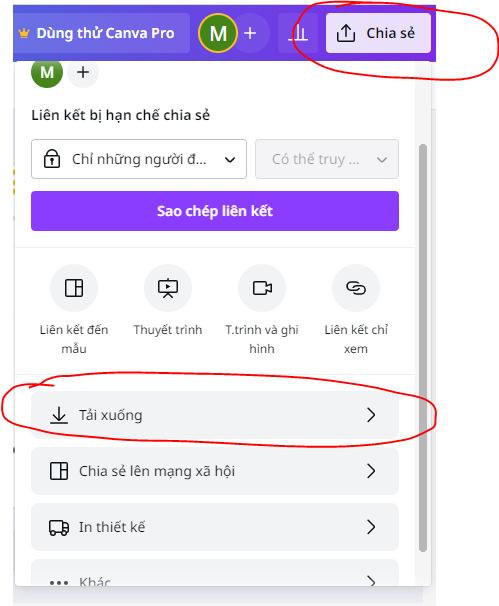Add people with the panel plus icon
This screenshot has width=499, height=606.
click(83, 72)
